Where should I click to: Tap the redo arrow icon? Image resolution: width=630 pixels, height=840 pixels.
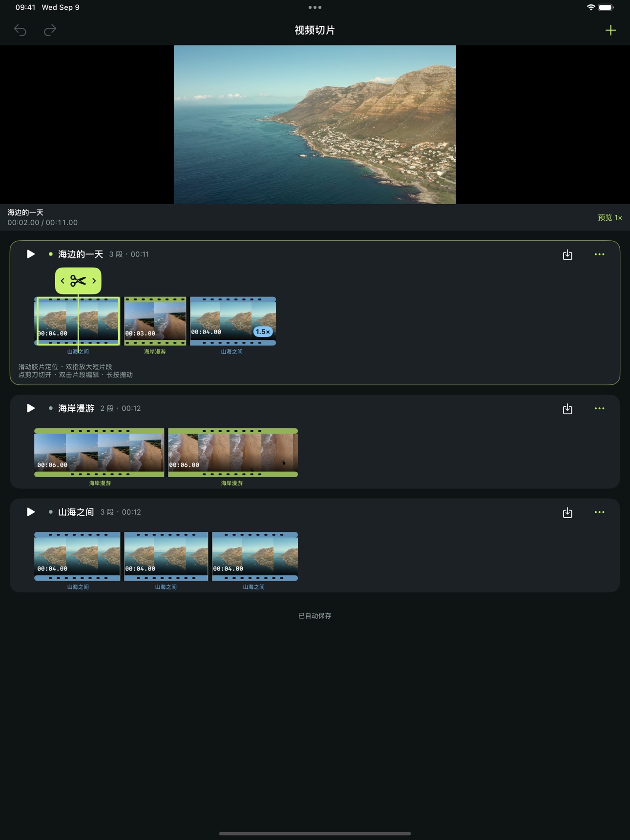50,30
